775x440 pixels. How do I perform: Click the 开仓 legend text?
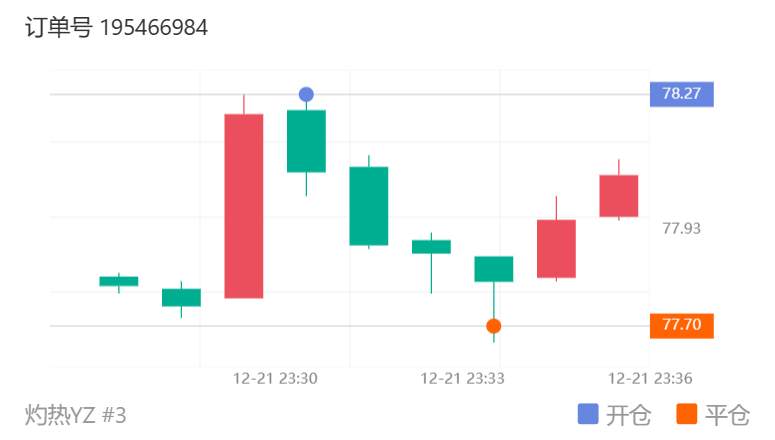point(628,415)
